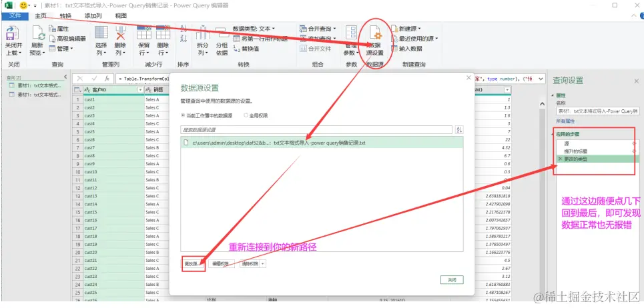Open the 最近使用的源 recent sources dropdown

[415, 39]
